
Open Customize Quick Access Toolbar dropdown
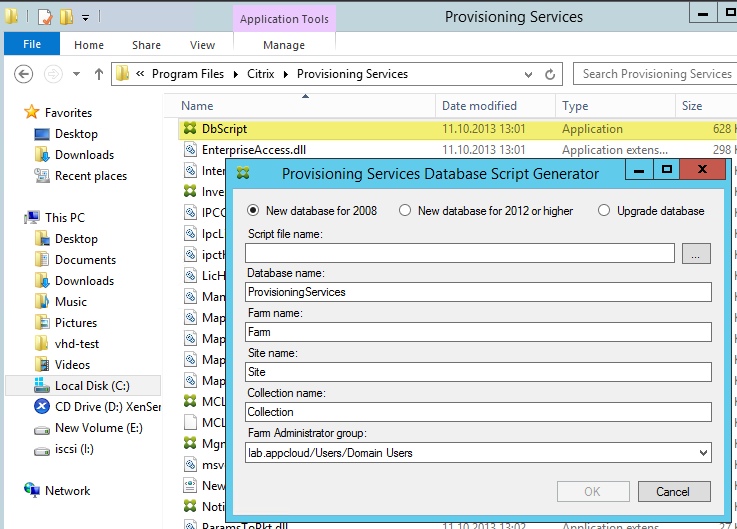coord(85,18)
